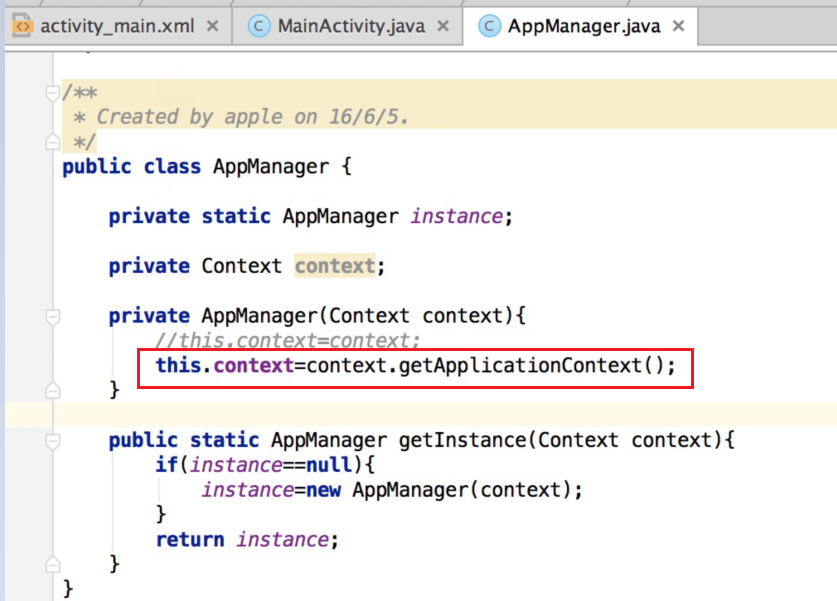Click fold end marker of getInstance method
837x601 pixels.
coord(52,564)
